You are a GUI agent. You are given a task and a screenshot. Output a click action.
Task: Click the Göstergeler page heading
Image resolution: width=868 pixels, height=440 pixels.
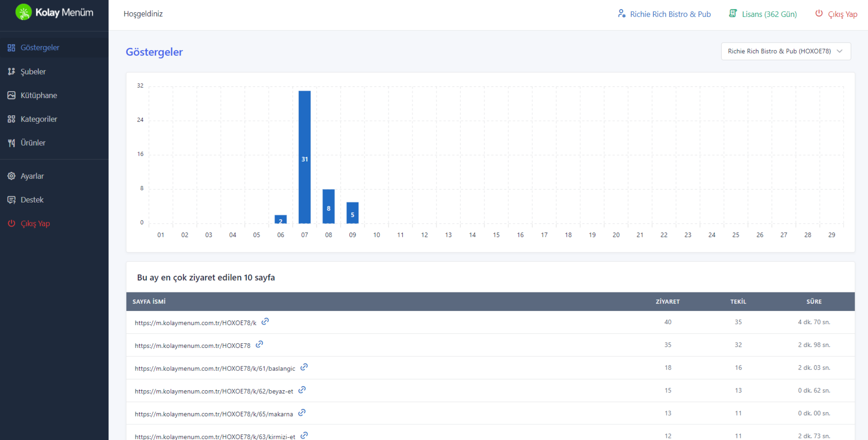[x=154, y=52]
